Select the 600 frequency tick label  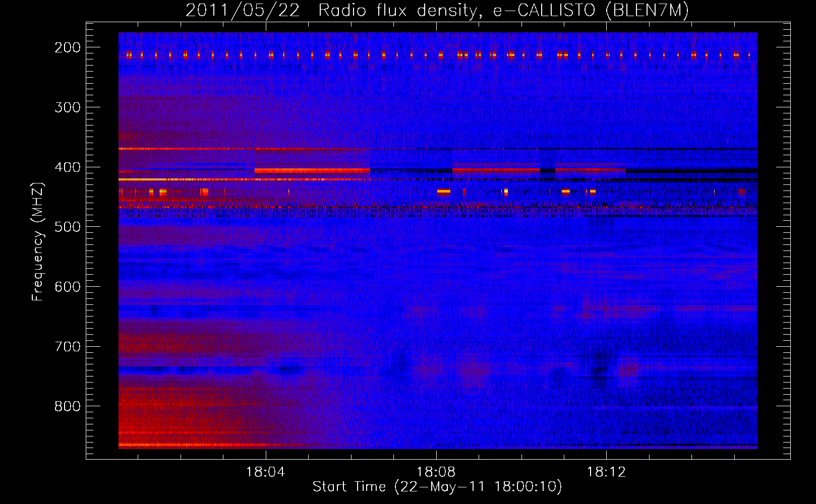pyautogui.click(x=68, y=287)
